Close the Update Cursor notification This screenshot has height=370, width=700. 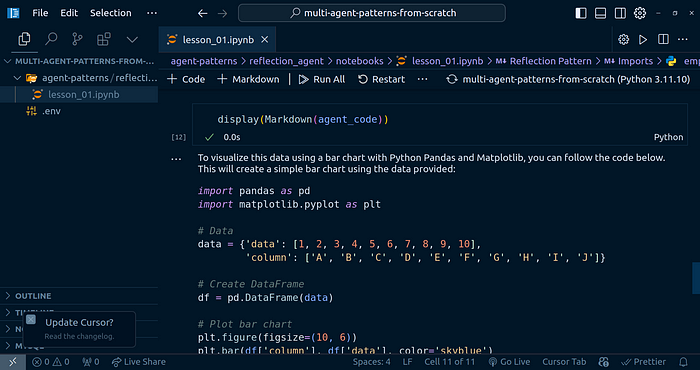[30, 320]
